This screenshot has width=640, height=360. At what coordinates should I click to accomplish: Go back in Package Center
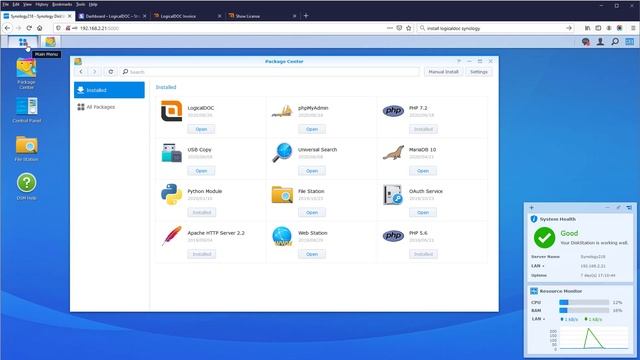coord(81,72)
